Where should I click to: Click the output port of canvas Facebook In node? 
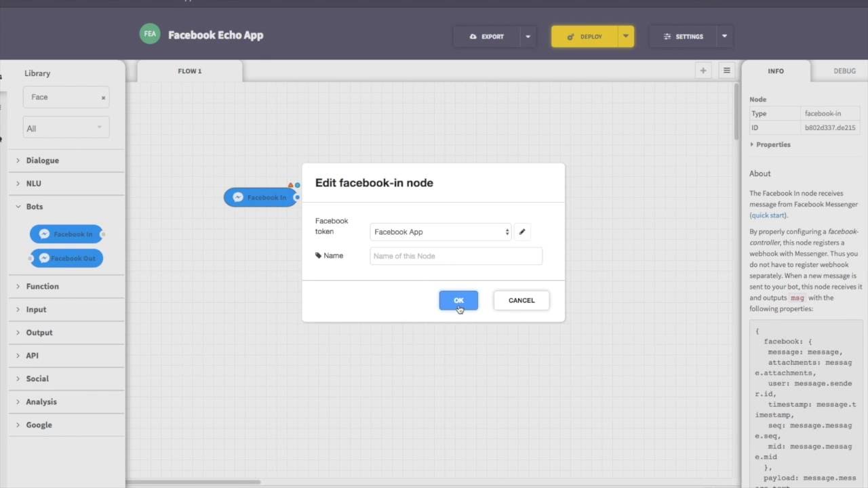(x=297, y=197)
